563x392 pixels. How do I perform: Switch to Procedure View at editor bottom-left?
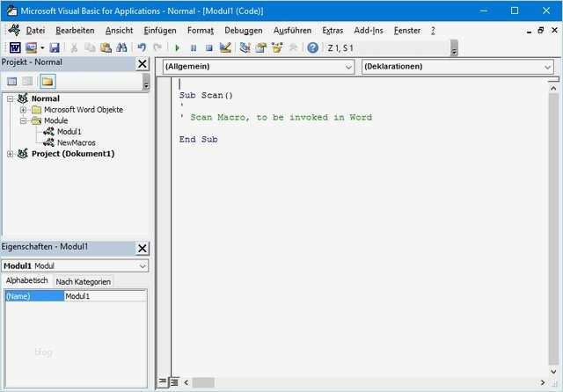click(x=163, y=381)
